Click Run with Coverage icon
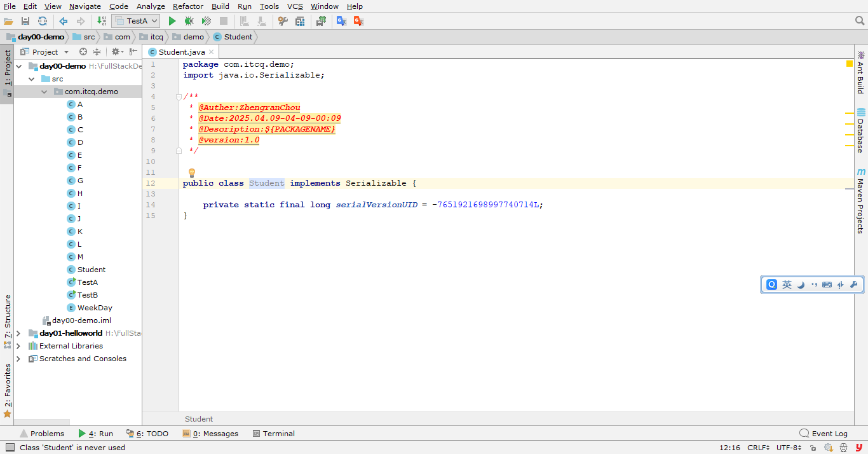Viewport: 868px width, 454px height. [206, 21]
